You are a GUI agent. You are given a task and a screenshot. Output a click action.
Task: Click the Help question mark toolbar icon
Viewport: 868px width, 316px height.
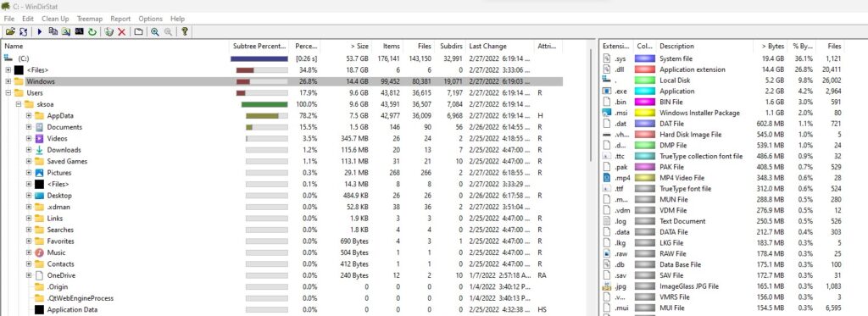pos(184,31)
